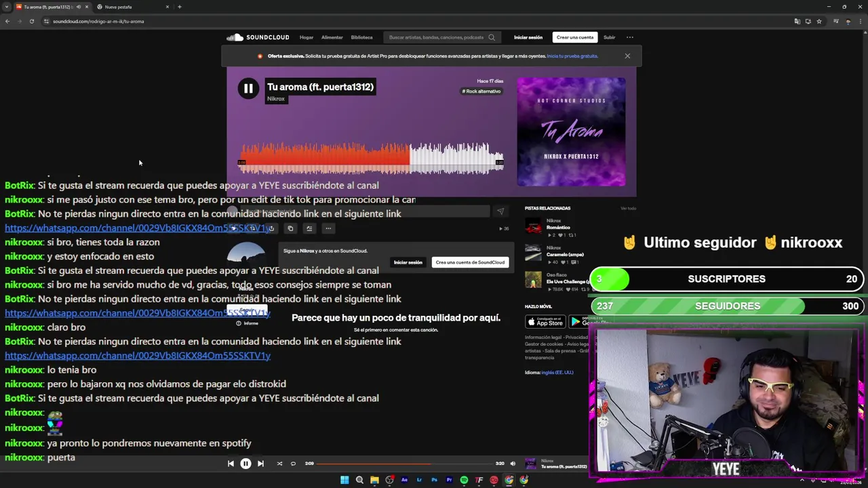The image size is (868, 488).
Task: Open Windows taskbar search
Action: (x=359, y=480)
